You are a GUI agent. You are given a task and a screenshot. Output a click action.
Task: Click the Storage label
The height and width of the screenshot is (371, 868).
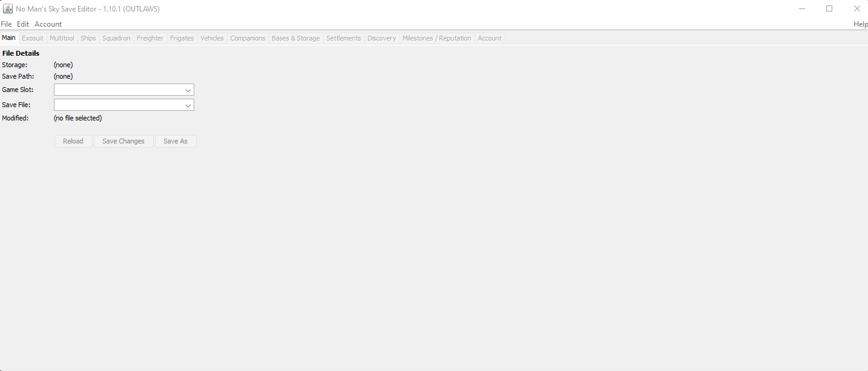pos(15,65)
